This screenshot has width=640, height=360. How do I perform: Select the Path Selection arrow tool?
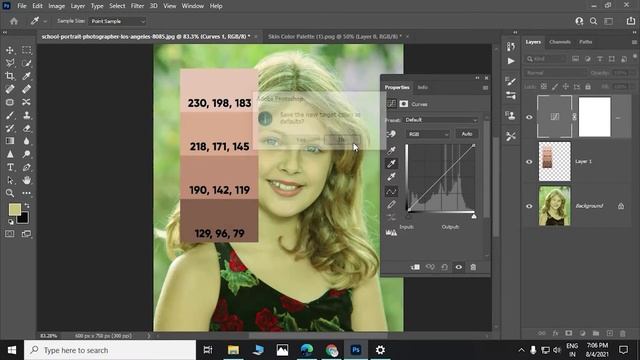pos(10,180)
